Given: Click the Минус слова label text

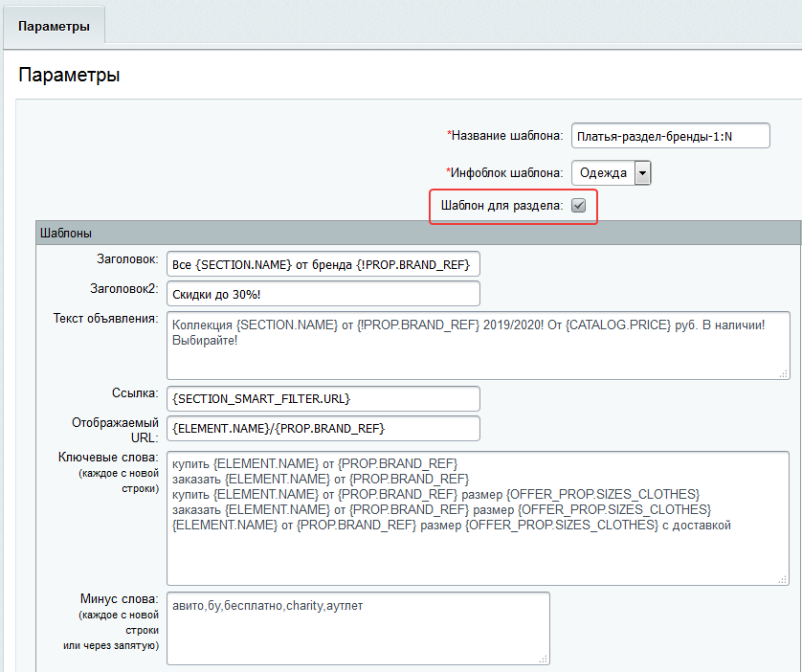Looking at the screenshot, I should coord(120,599).
